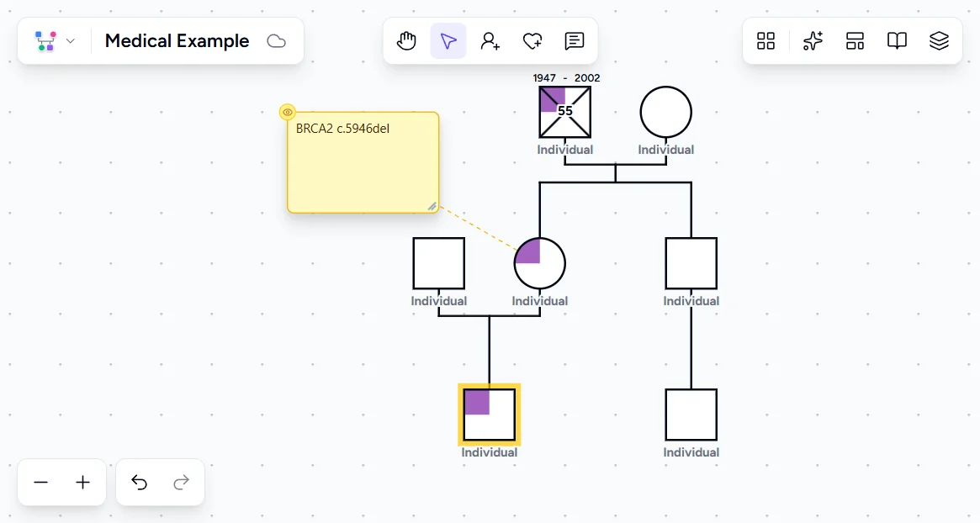Click the cloud sync status icon
The width and height of the screenshot is (980, 523).
(276, 41)
